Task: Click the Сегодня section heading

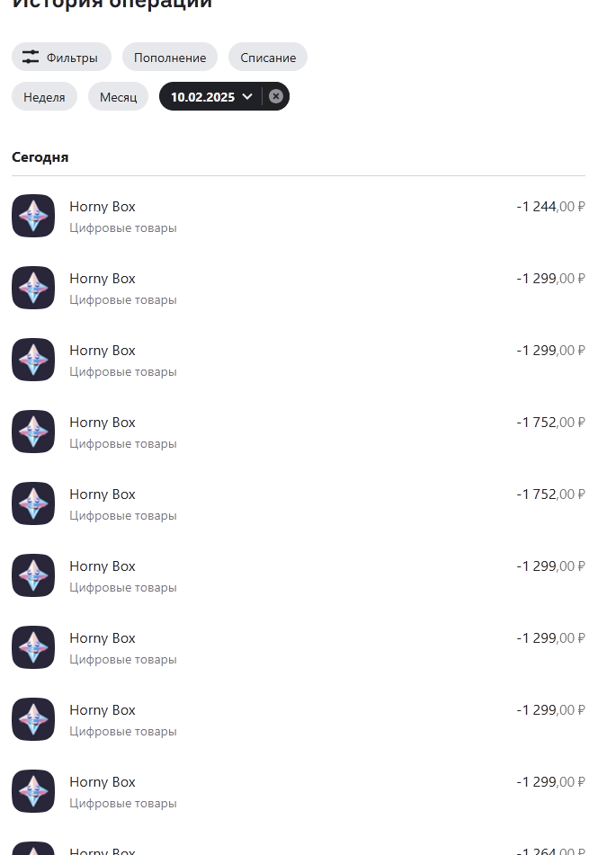Action: pyautogui.click(x=40, y=157)
